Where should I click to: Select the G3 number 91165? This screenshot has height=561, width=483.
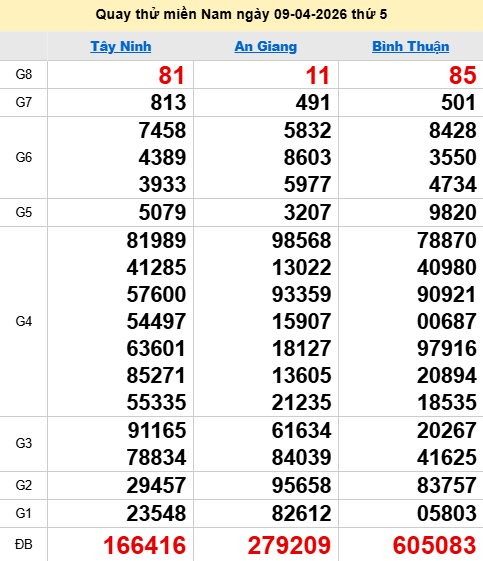[157, 430]
